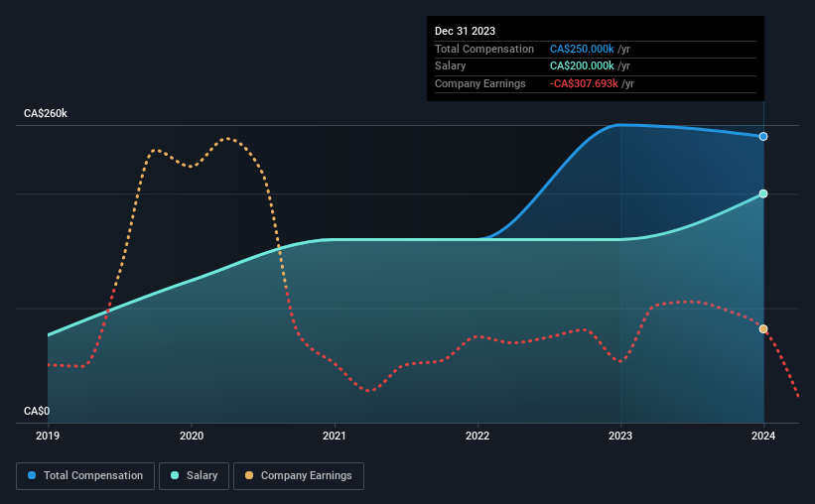The width and height of the screenshot is (815, 504).
Task: Toggle the Salary legend button
Action: [194, 476]
